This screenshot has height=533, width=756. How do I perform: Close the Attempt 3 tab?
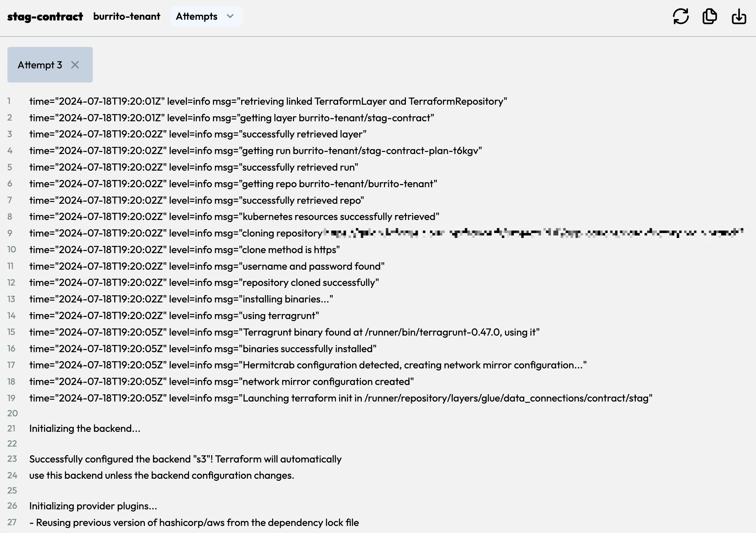pyautogui.click(x=75, y=65)
